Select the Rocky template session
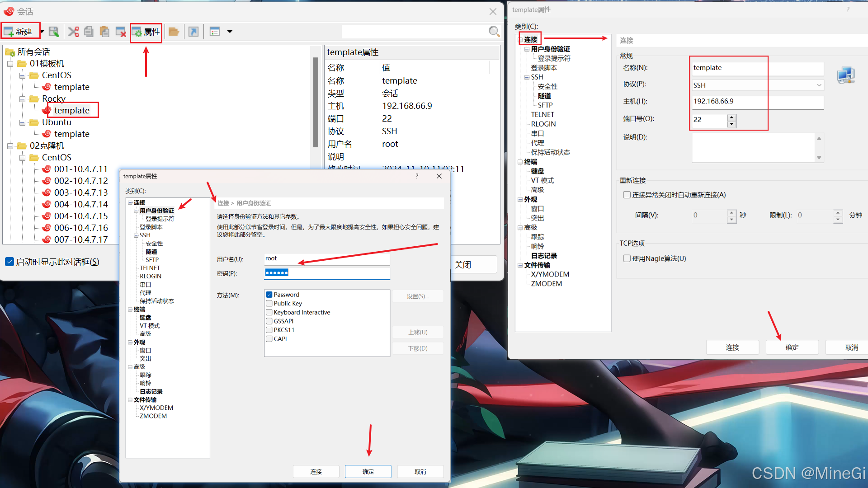Image resolution: width=868 pixels, height=488 pixels. click(71, 110)
